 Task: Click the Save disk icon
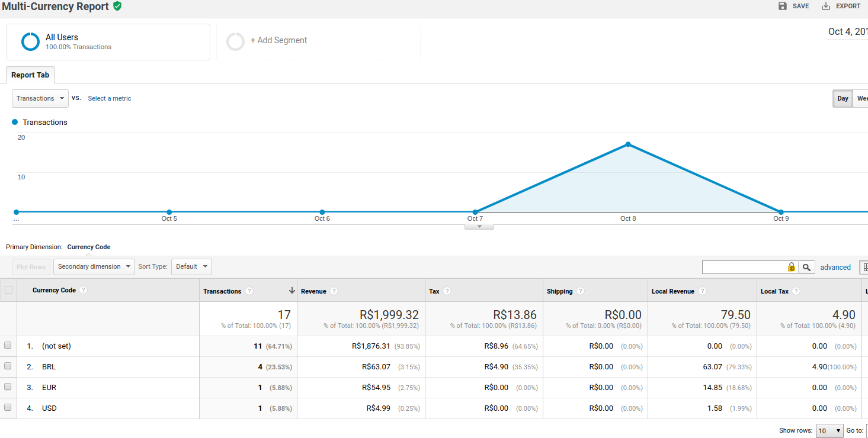783,6
